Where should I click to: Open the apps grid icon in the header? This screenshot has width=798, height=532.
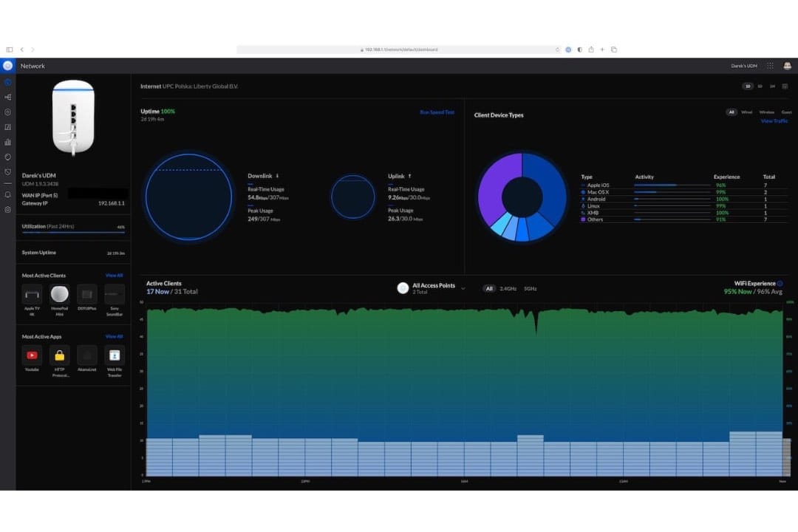click(x=770, y=66)
